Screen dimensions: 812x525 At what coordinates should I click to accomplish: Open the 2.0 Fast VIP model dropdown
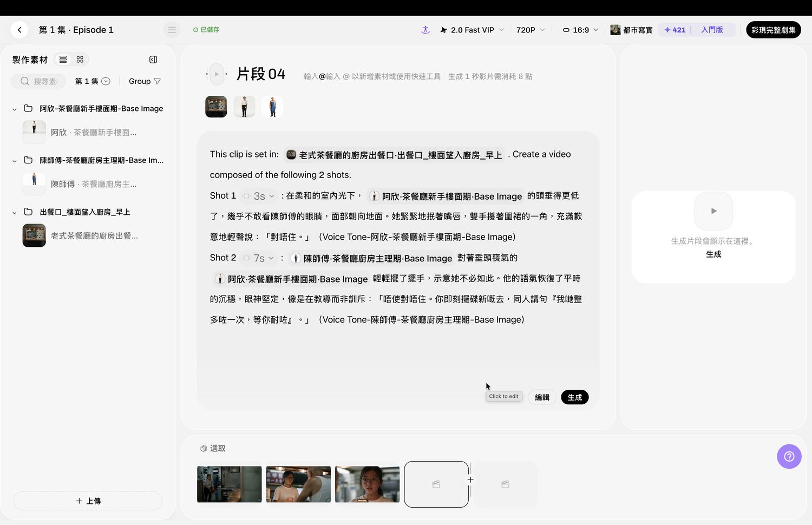pos(472,30)
